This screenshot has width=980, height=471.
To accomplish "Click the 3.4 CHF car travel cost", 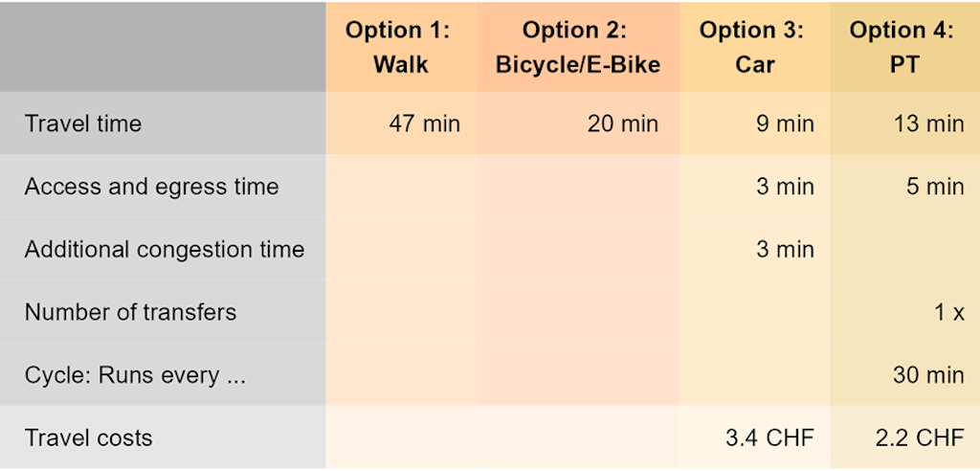I will pos(769,438).
